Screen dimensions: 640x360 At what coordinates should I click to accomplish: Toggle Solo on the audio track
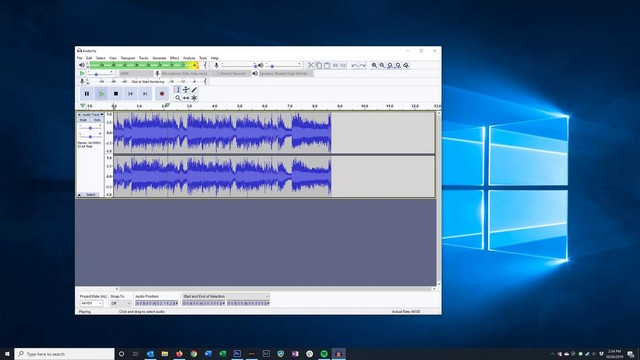97,120
